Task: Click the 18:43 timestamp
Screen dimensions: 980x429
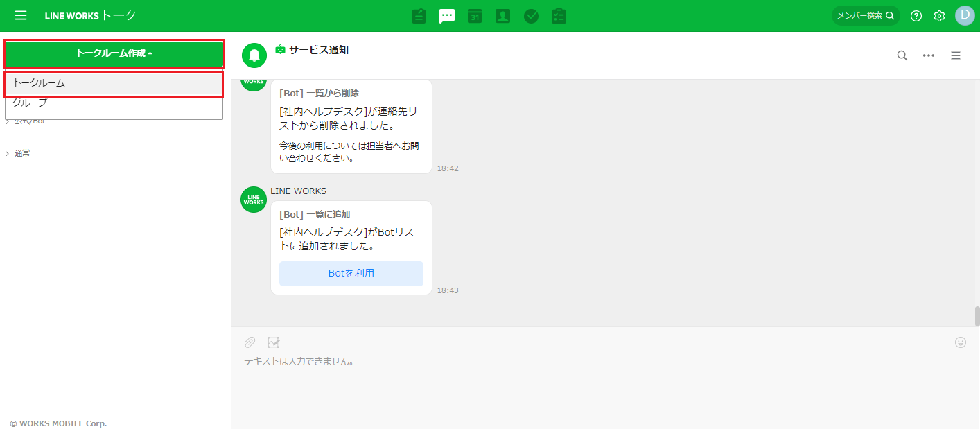Action: tap(448, 290)
